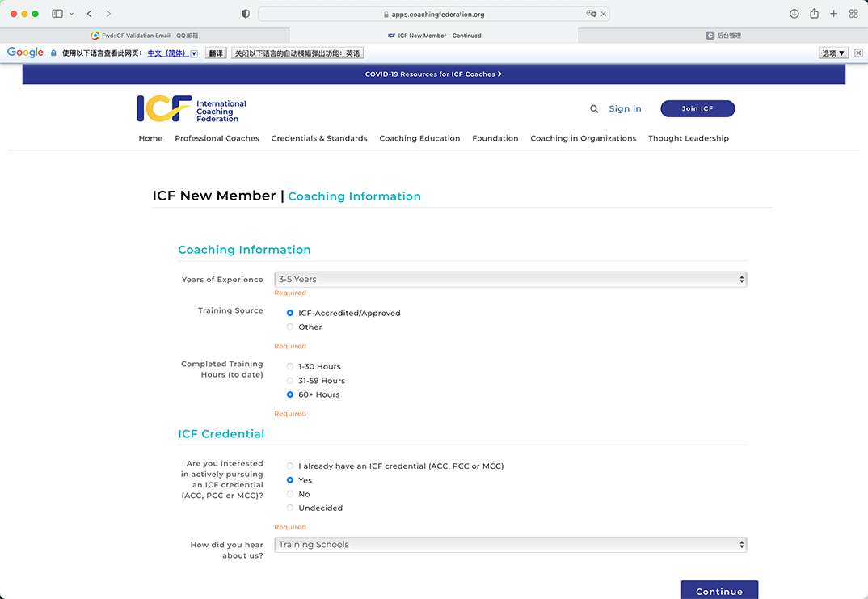
Task: Click the Safari sidebar toggle icon
Action: click(x=57, y=14)
